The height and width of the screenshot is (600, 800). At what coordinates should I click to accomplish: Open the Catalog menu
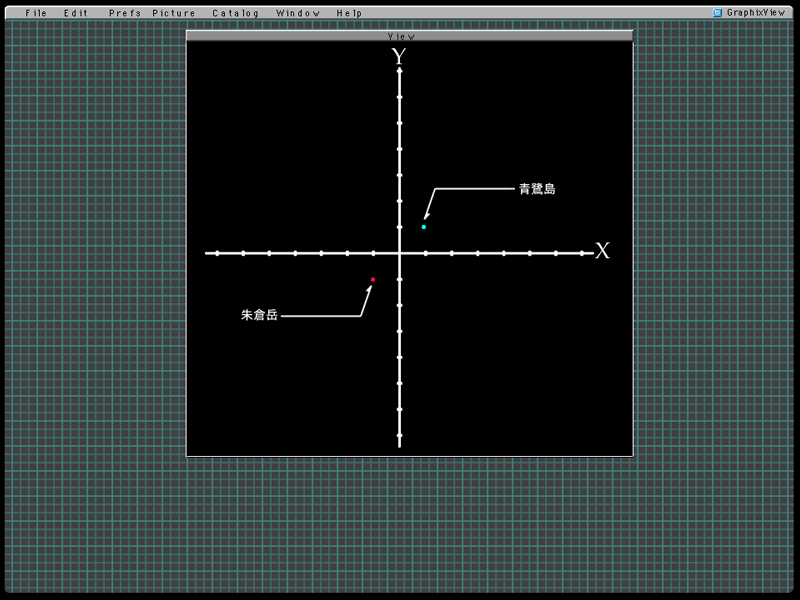coord(235,13)
